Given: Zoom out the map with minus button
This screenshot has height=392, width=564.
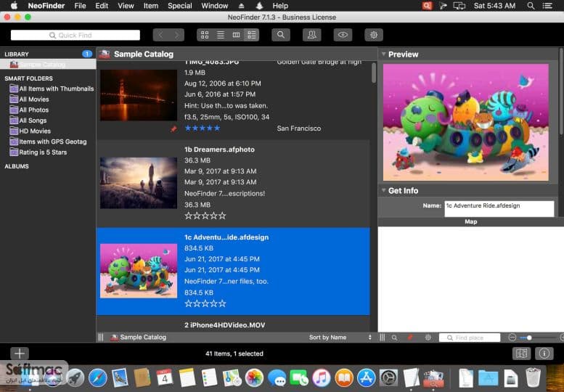Looking at the screenshot, I should [512, 338].
